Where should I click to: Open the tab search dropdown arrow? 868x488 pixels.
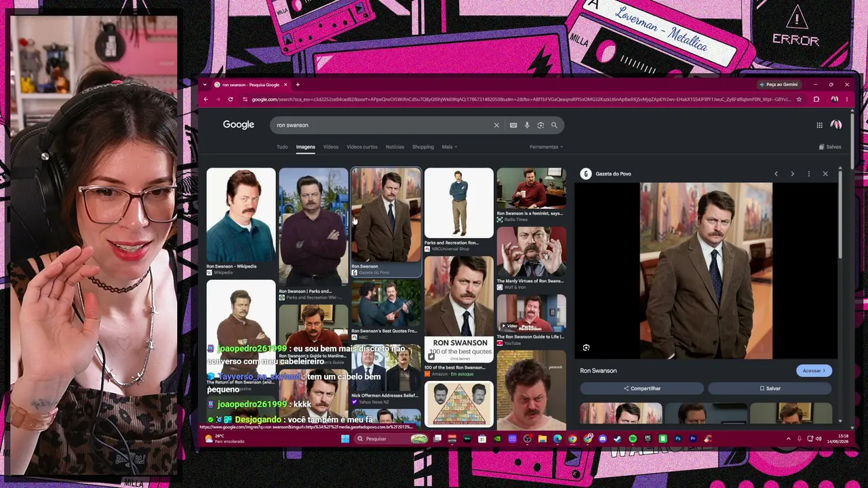click(x=206, y=85)
